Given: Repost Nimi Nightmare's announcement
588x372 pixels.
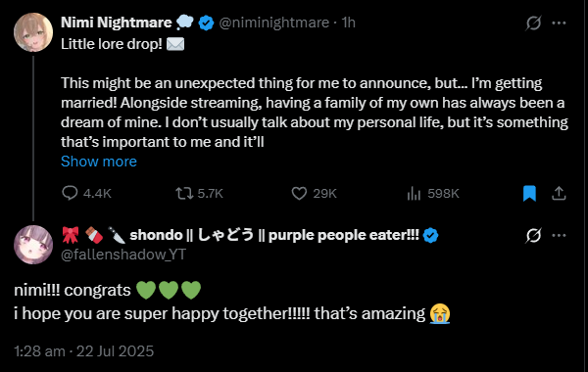Looking at the screenshot, I should (x=199, y=193).
